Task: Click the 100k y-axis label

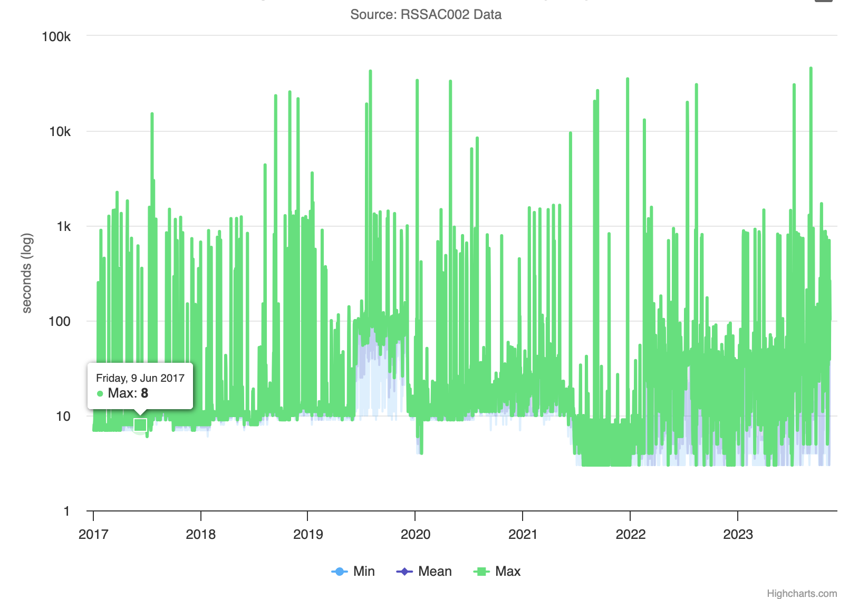Action: coord(56,36)
